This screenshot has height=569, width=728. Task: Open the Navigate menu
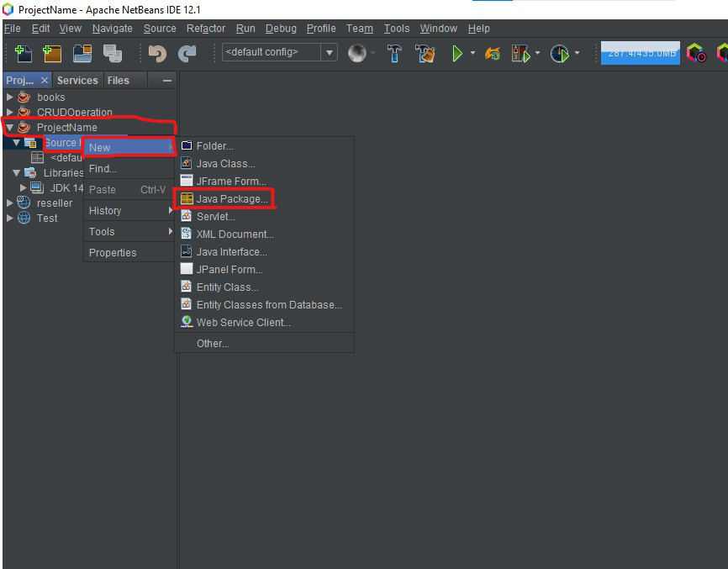point(113,29)
